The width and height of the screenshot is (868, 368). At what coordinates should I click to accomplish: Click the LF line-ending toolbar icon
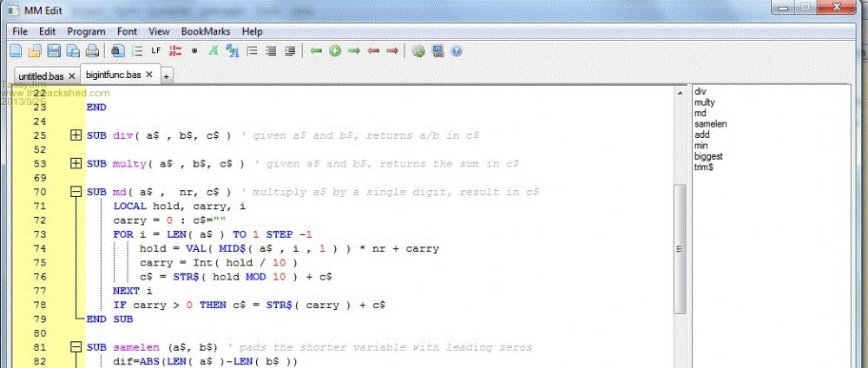[x=156, y=51]
